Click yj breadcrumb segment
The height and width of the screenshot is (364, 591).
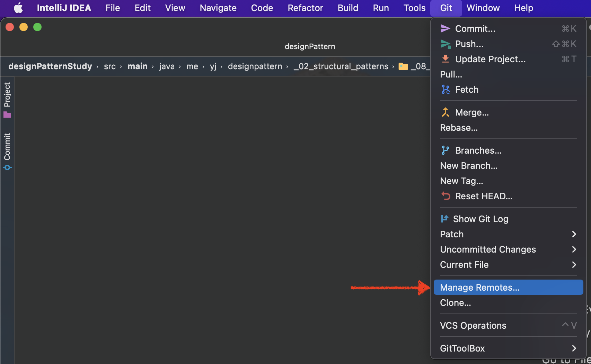[x=213, y=66]
